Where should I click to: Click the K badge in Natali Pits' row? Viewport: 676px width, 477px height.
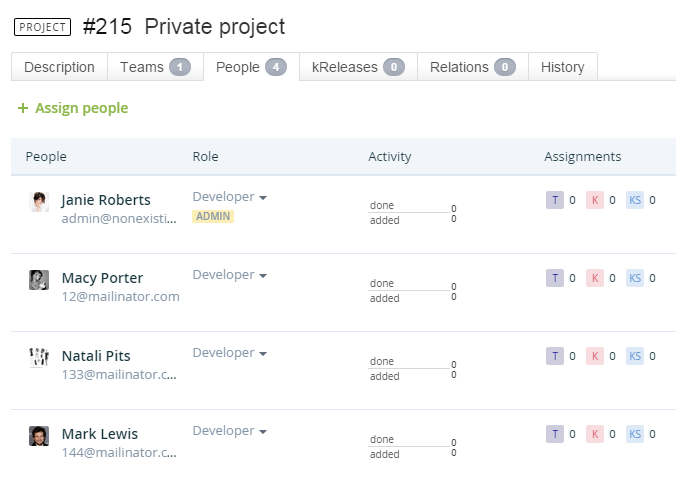pos(595,356)
